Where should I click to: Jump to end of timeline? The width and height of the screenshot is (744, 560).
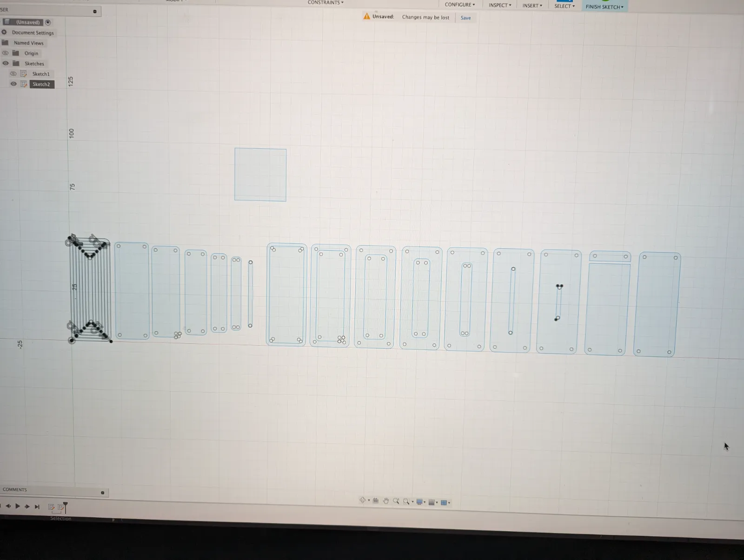point(37,507)
